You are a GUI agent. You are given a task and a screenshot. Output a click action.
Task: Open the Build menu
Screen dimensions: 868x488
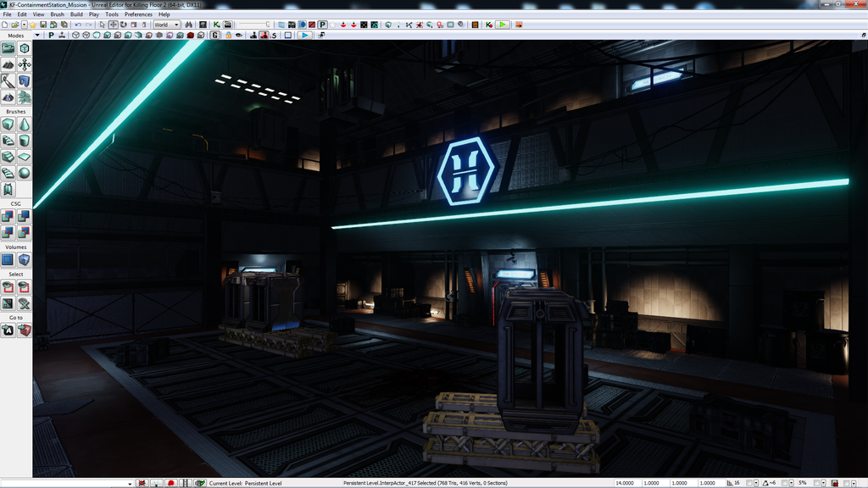(76, 14)
